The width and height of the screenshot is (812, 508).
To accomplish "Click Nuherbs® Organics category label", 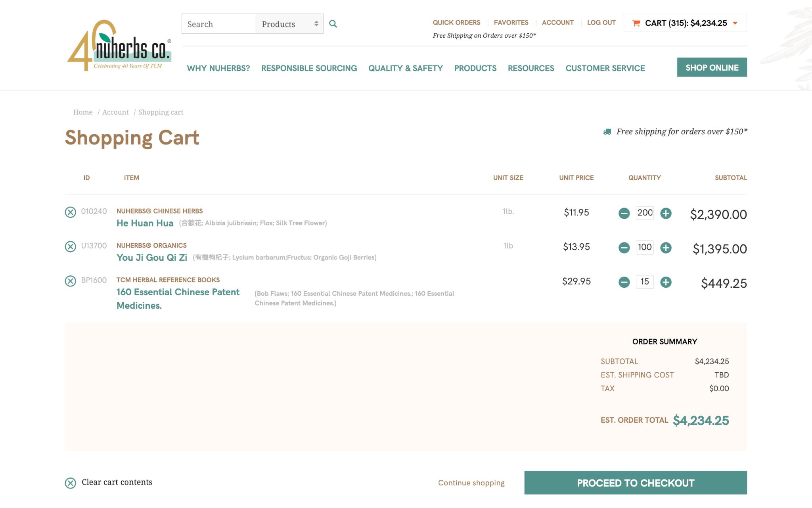I will pos(151,246).
